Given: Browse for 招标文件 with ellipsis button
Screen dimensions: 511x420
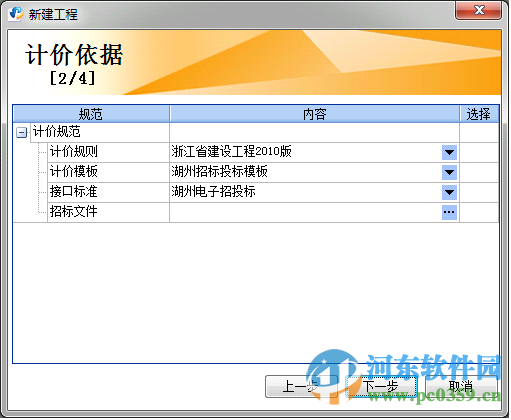Looking at the screenshot, I should click(x=450, y=213).
